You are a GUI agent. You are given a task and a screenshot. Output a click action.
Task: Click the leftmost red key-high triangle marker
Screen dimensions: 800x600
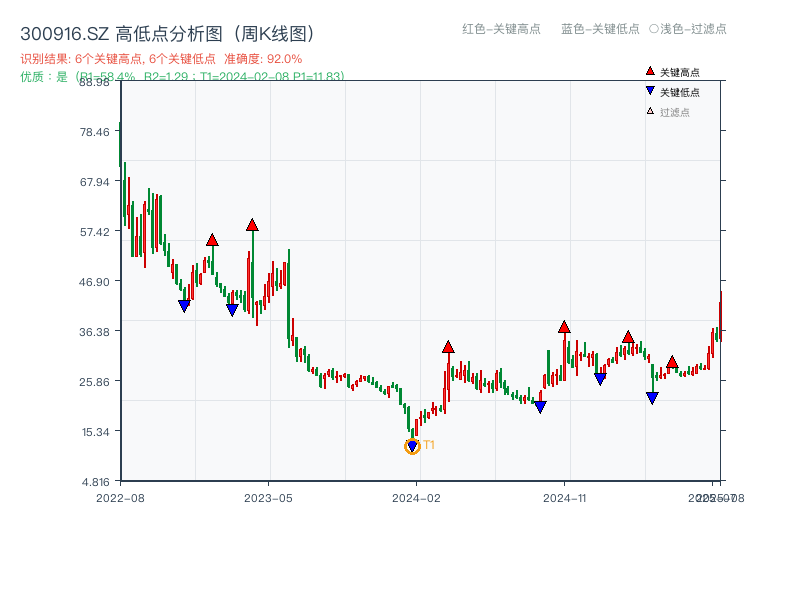coord(213,241)
